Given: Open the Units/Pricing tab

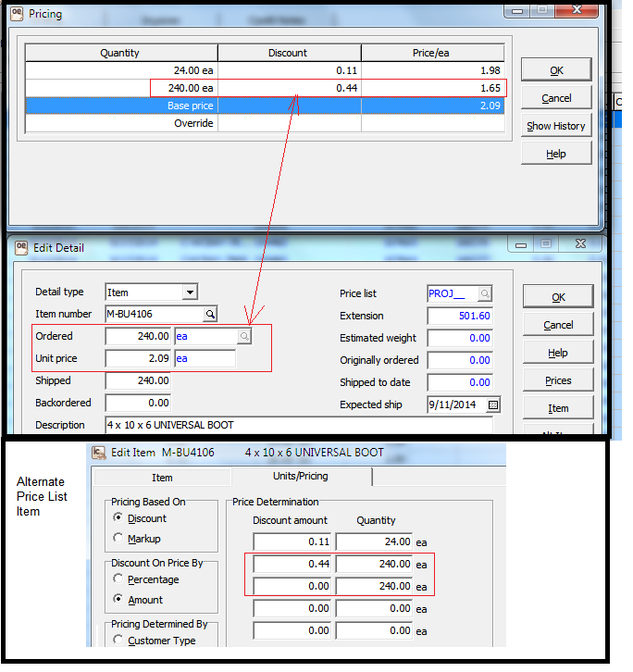Looking at the screenshot, I should [x=301, y=477].
